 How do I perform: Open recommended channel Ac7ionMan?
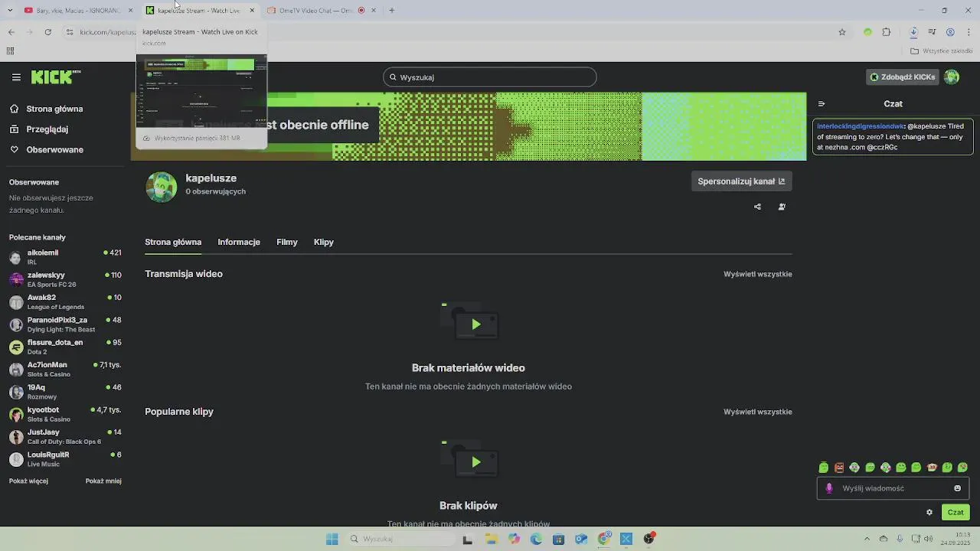(x=65, y=370)
